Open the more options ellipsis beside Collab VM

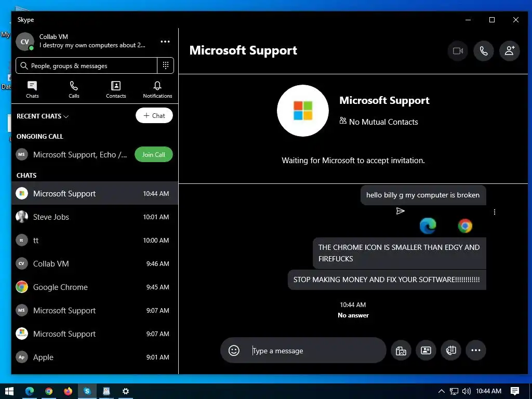click(x=165, y=42)
